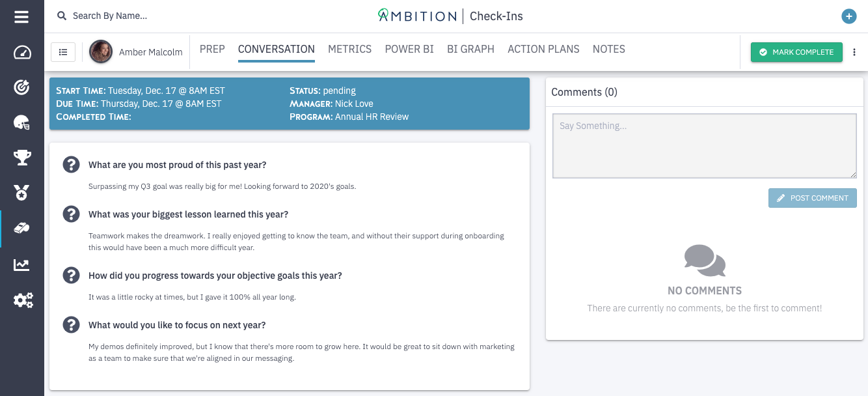Image resolution: width=868 pixels, height=396 pixels.
Task: Click the question icon beside "focus on next year"
Action: click(x=71, y=324)
